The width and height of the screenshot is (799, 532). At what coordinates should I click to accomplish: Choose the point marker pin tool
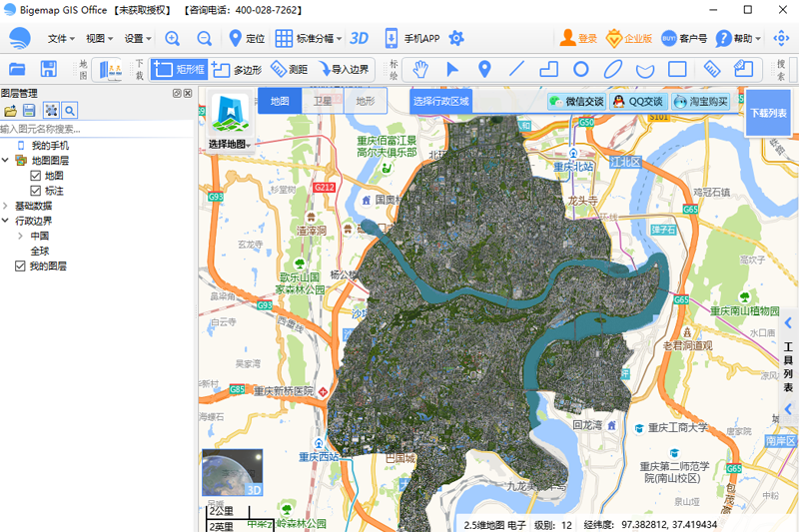(484, 69)
